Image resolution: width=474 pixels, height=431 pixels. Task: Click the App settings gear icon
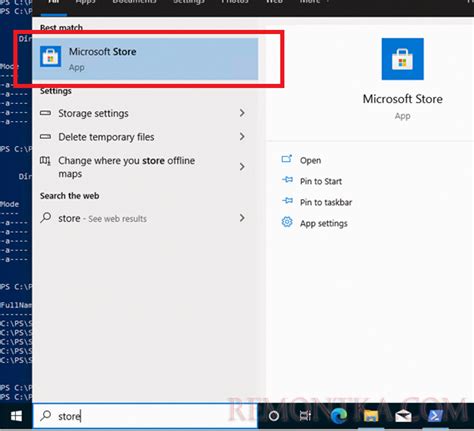287,222
